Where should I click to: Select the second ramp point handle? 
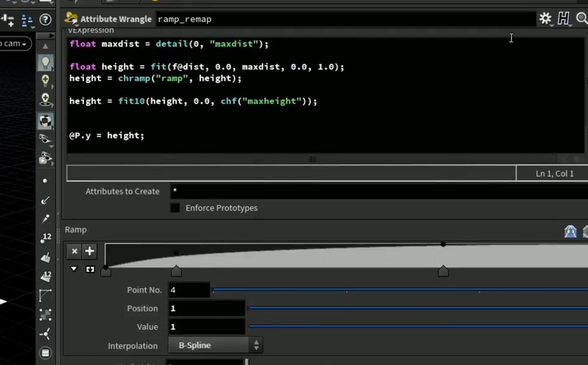(x=176, y=271)
